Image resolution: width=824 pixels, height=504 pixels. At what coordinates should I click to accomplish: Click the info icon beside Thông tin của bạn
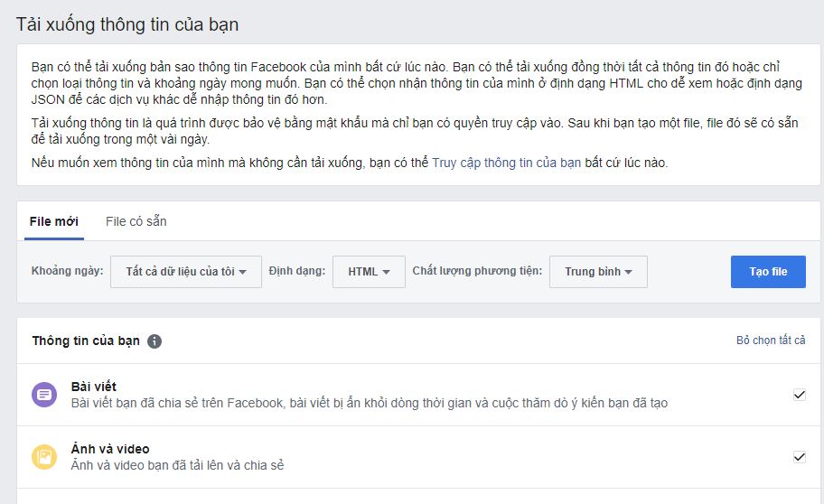[154, 341]
